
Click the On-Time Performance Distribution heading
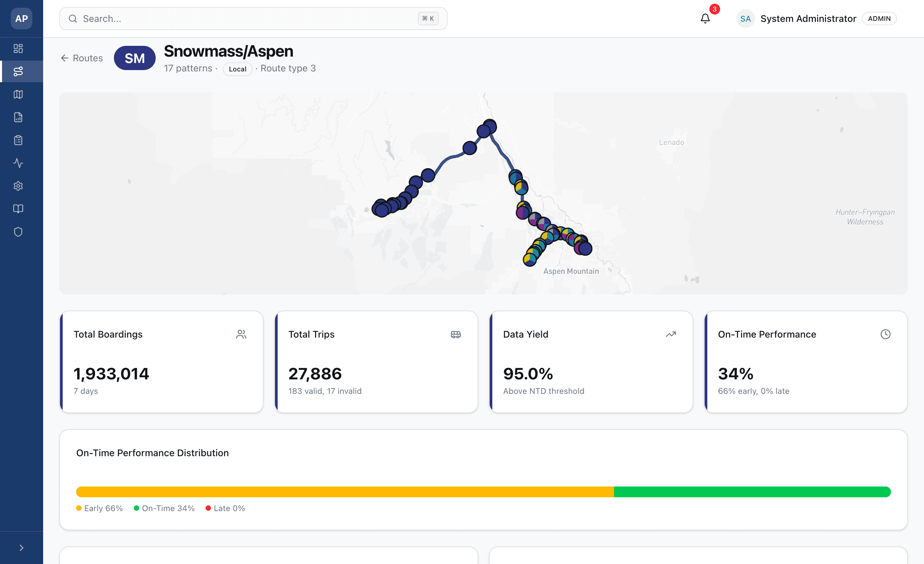point(152,453)
